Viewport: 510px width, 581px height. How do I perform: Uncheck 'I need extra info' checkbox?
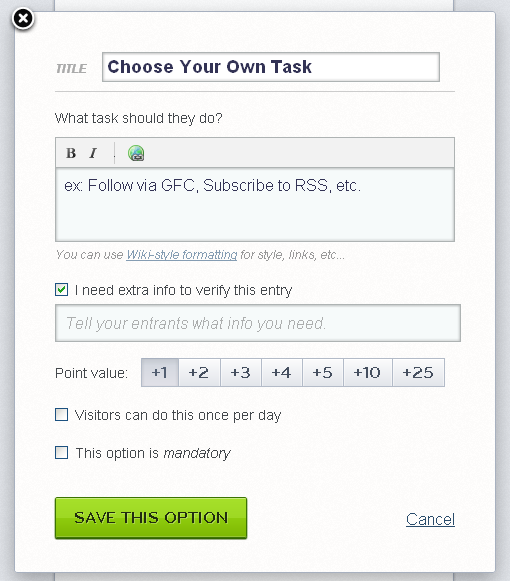click(x=62, y=290)
